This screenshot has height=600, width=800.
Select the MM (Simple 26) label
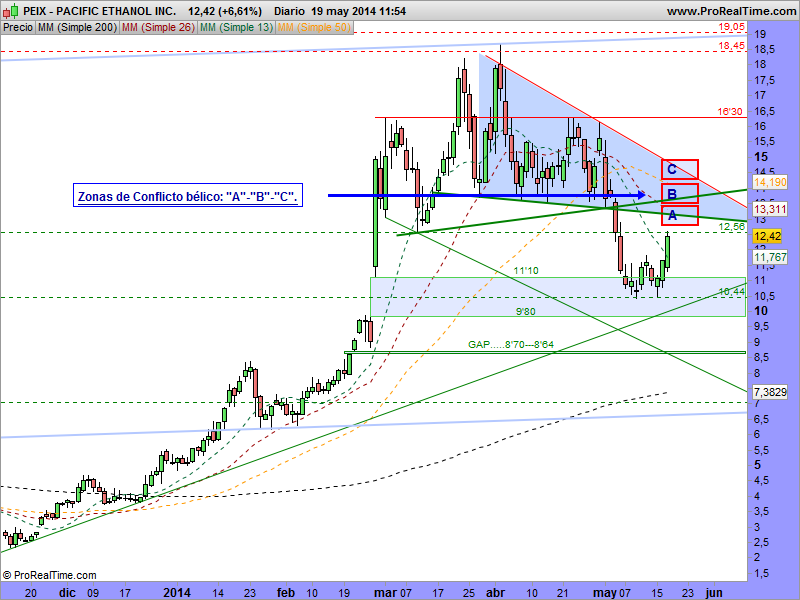pyautogui.click(x=158, y=28)
